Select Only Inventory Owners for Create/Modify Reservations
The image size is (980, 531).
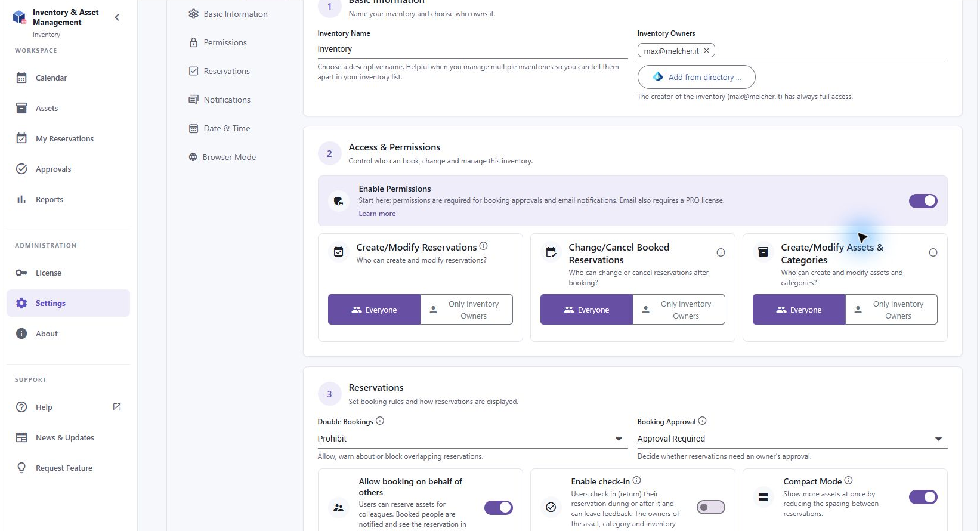[466, 310]
